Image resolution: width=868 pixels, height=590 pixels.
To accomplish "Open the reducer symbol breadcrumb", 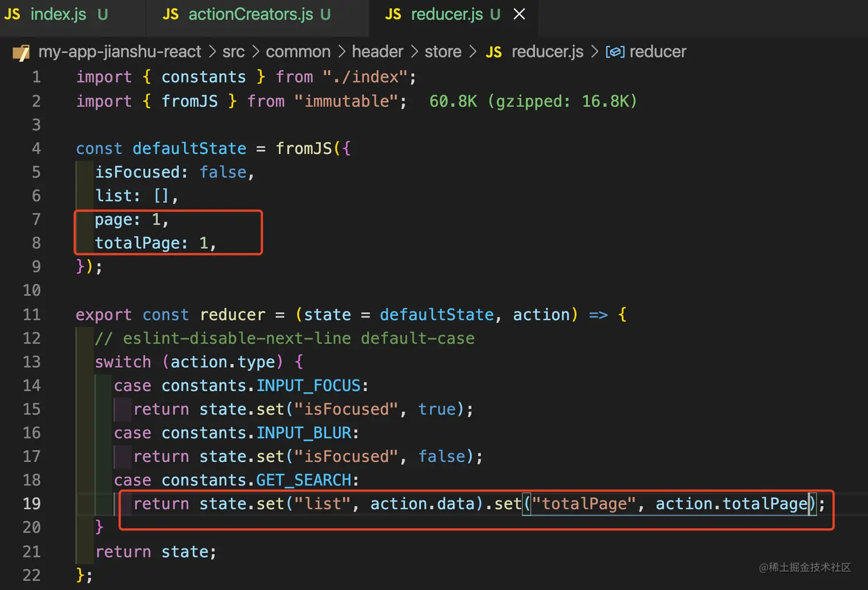I will (x=658, y=52).
